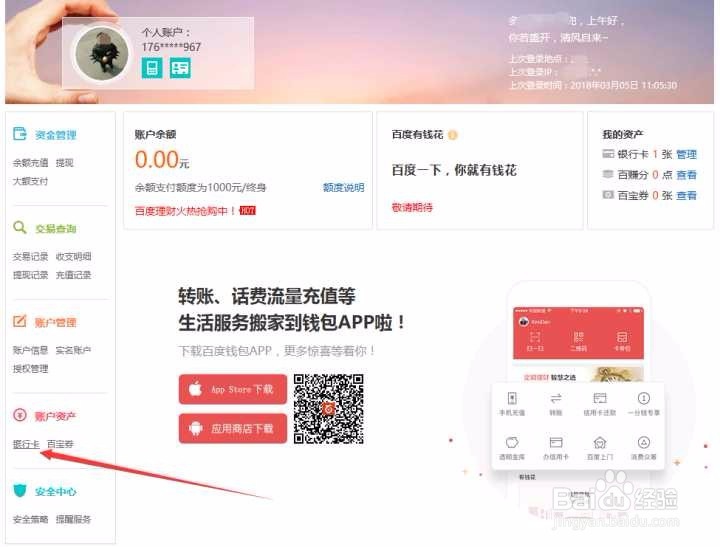
Task: Open 百宝券 link in sidebar
Action: coord(60,444)
